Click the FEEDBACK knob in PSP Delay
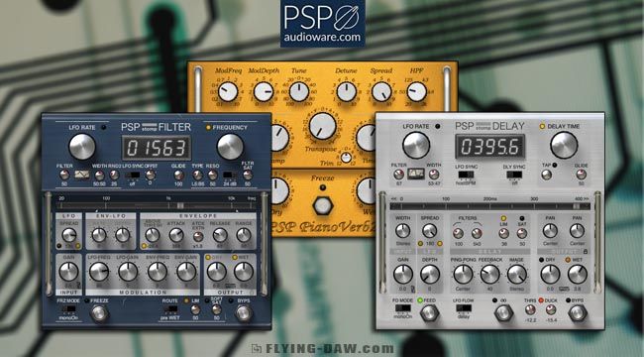This screenshot has width=644, height=357. point(490,274)
